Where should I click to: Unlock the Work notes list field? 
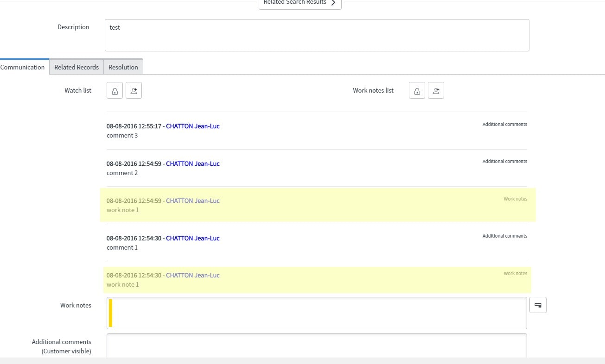point(417,91)
